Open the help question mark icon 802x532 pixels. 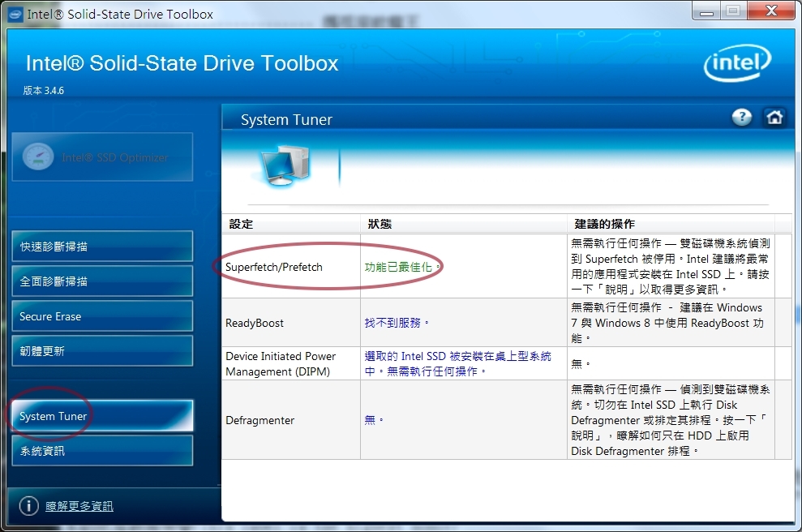[742, 117]
